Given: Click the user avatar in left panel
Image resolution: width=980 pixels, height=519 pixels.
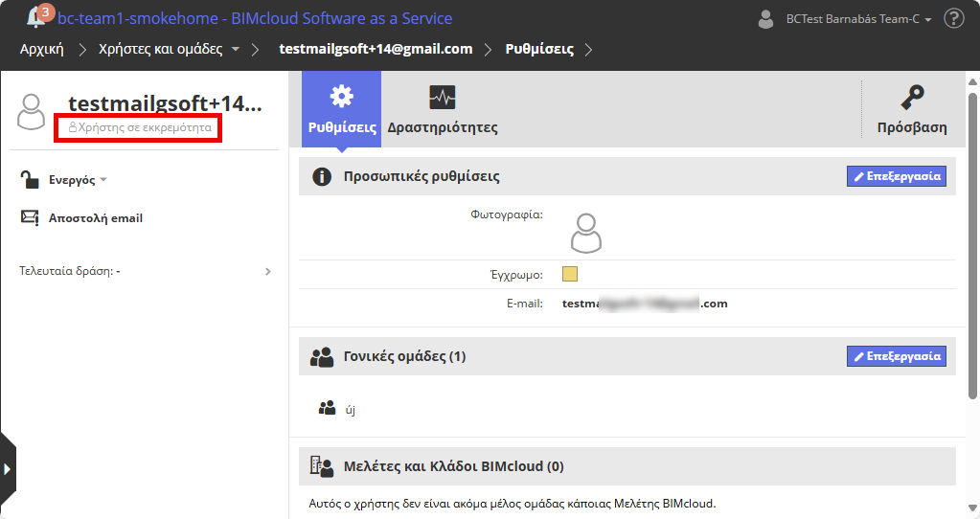Looking at the screenshot, I should [32, 112].
